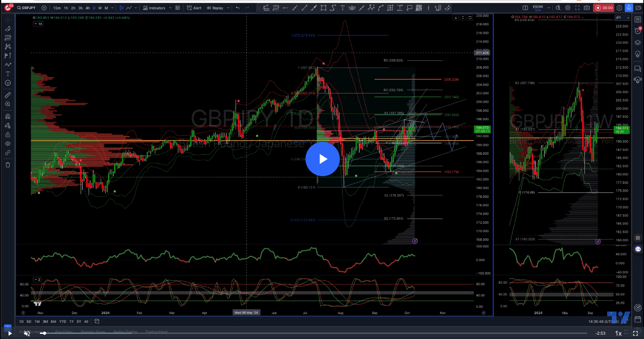This screenshot has height=339, width=644.
Task: Take a chart snapshot with camera icon
Action: (x=587, y=8)
